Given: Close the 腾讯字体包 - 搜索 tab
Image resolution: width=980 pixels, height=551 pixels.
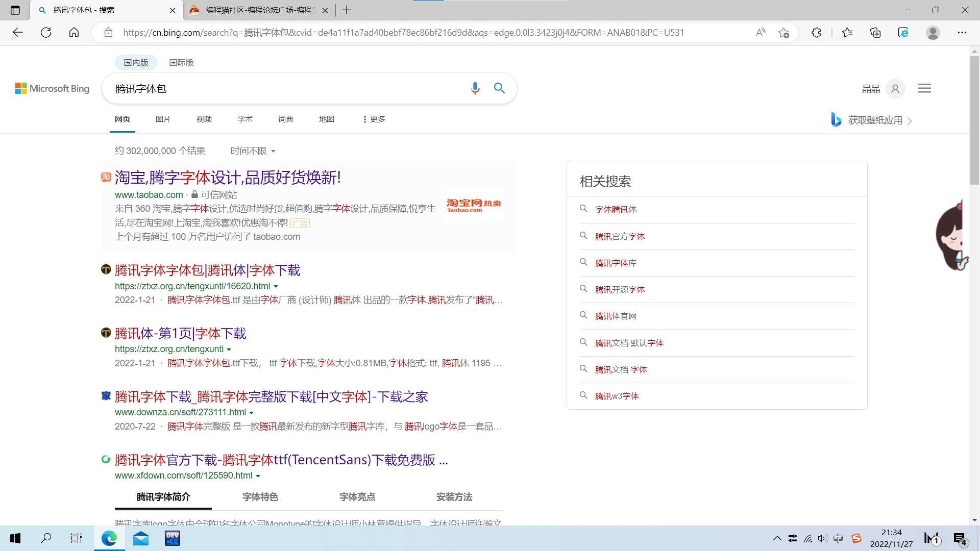Looking at the screenshot, I should (x=173, y=10).
